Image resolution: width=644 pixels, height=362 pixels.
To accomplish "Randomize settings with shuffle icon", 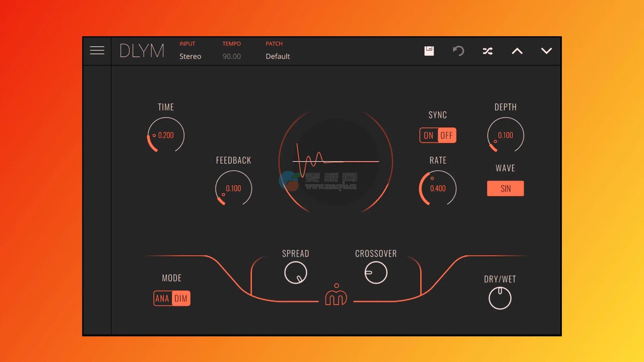I will (x=488, y=51).
